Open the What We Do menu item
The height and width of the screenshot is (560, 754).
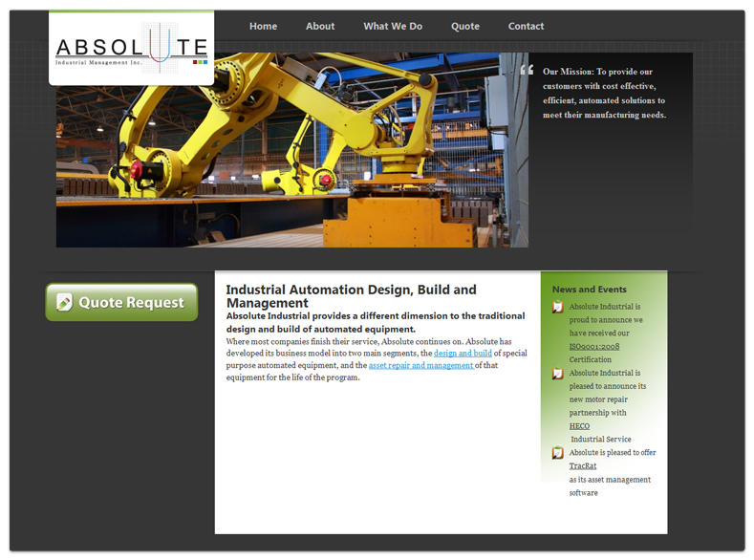pyautogui.click(x=393, y=27)
